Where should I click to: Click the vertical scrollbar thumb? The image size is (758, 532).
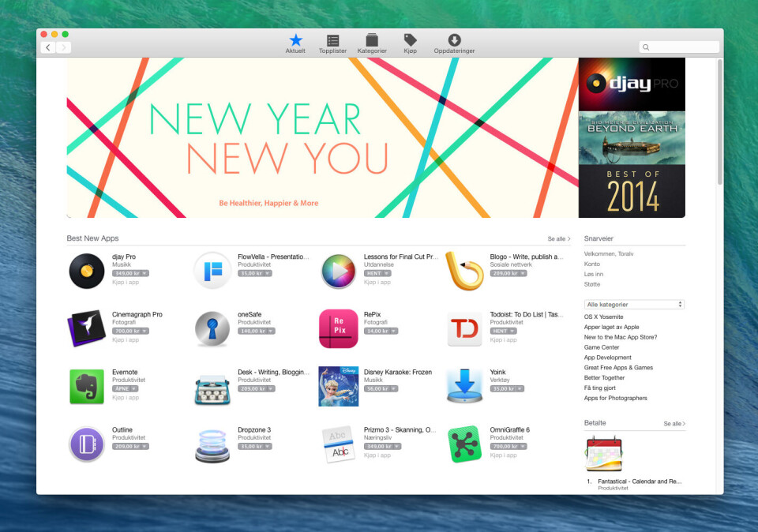point(720,122)
